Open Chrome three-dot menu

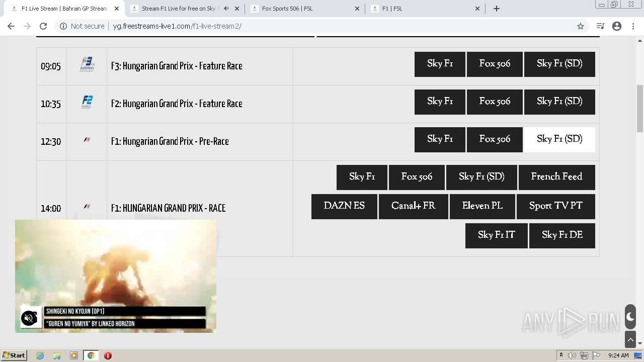point(633,26)
